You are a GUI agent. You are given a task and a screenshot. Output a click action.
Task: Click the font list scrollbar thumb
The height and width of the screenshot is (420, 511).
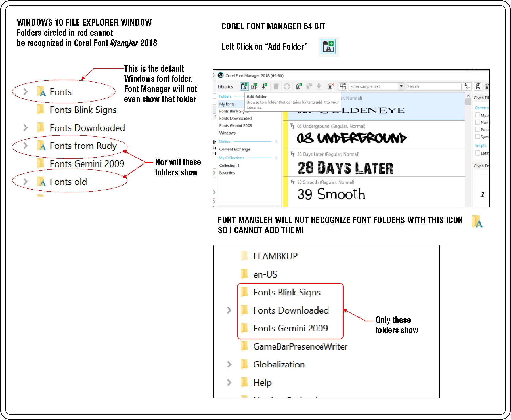click(468, 102)
